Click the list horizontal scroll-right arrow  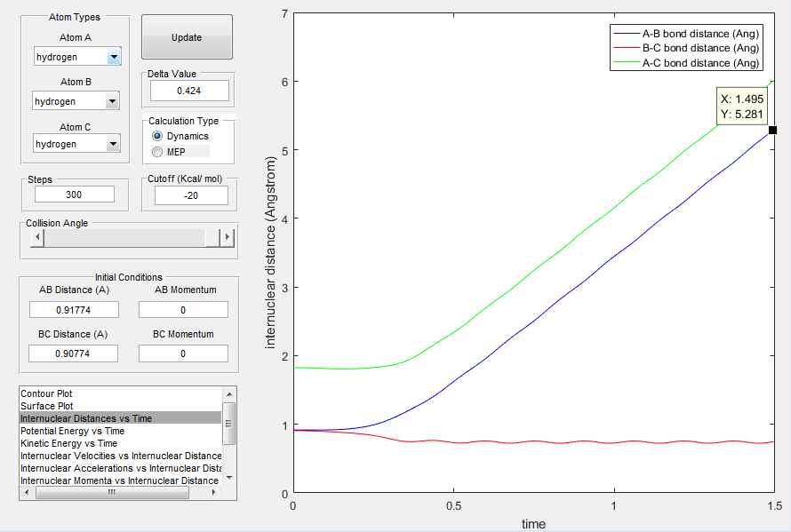214,492
